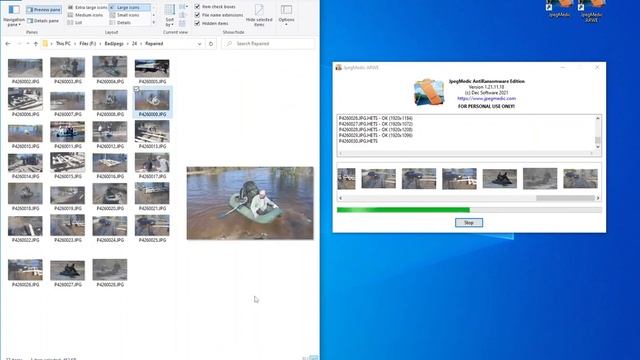Click the JpegMedic logo image
Screen dimensions: 640x360
[429, 92]
